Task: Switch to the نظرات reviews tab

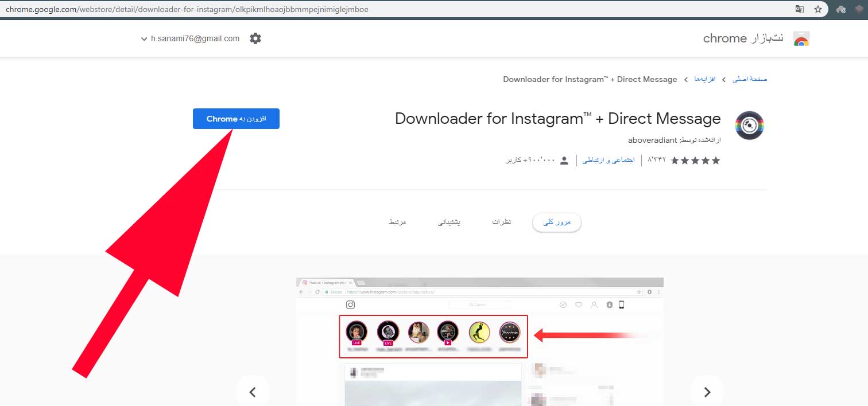Action: click(x=501, y=222)
